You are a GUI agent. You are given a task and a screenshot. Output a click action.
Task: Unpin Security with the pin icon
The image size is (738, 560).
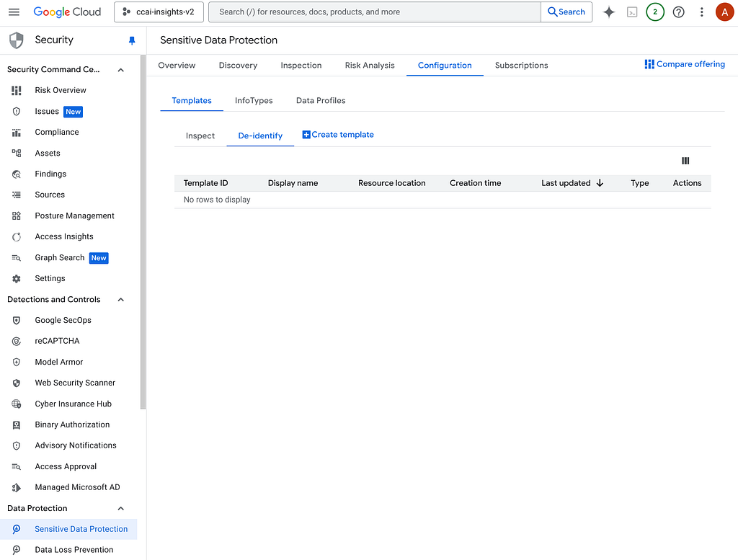tap(132, 40)
